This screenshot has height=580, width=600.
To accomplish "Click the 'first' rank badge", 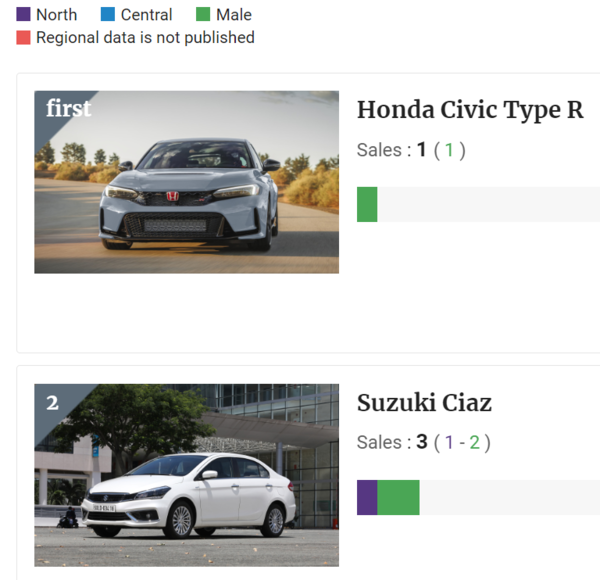I will [68, 108].
